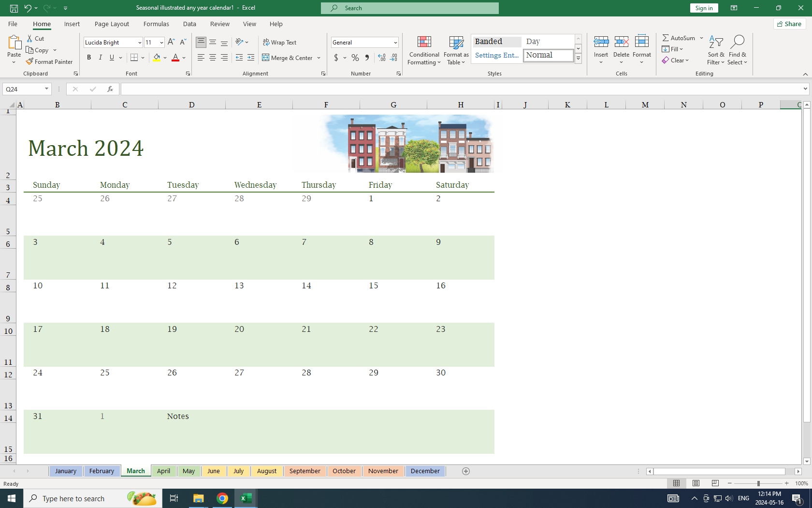
Task: Click the formula bar input field
Action: tap(459, 89)
